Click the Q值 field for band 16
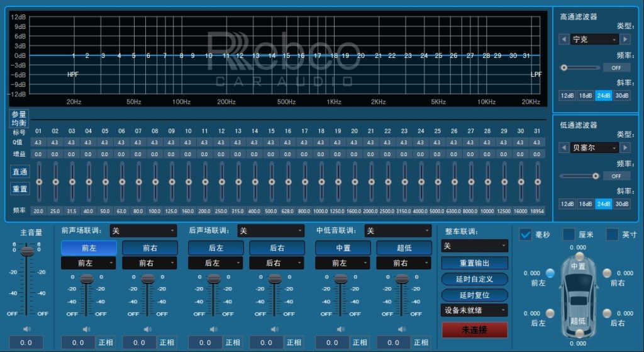This screenshot has width=644, height=352. click(287, 142)
